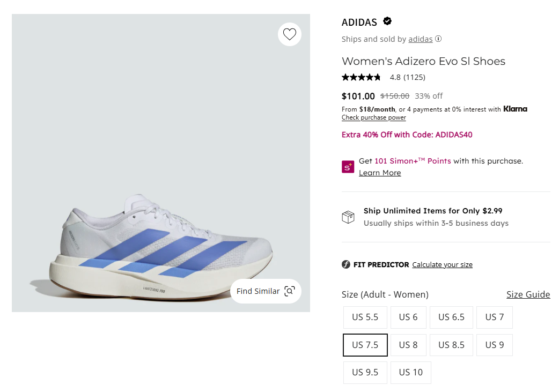Open Learn More about Simon+ Points

pos(380,173)
